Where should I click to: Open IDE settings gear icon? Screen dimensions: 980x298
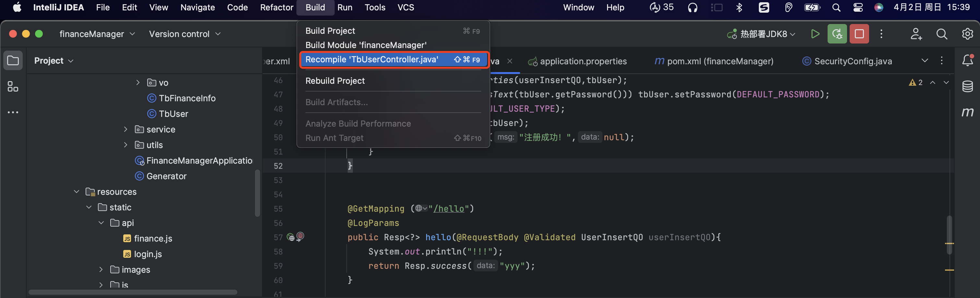(967, 34)
